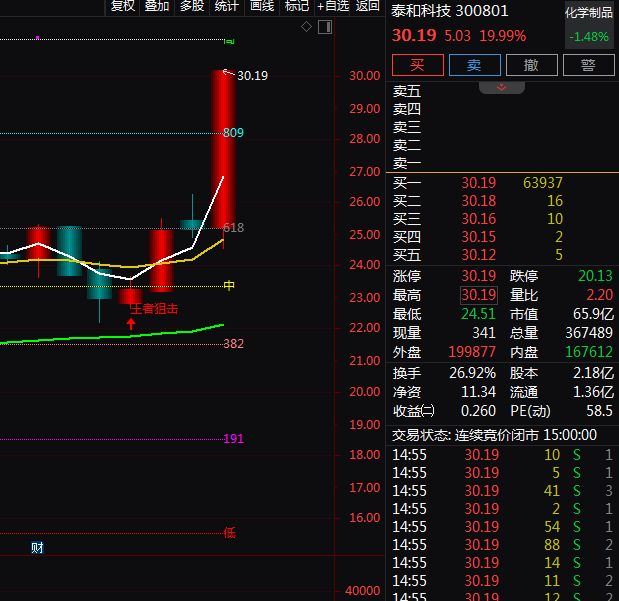Click the 卖五 row label
This screenshot has width=619, height=601.
(x=407, y=91)
